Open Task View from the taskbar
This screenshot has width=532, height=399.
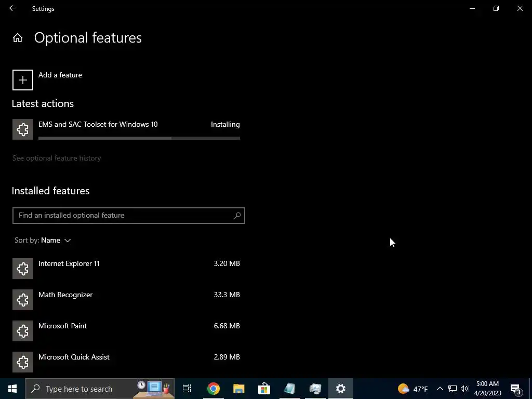tap(187, 389)
